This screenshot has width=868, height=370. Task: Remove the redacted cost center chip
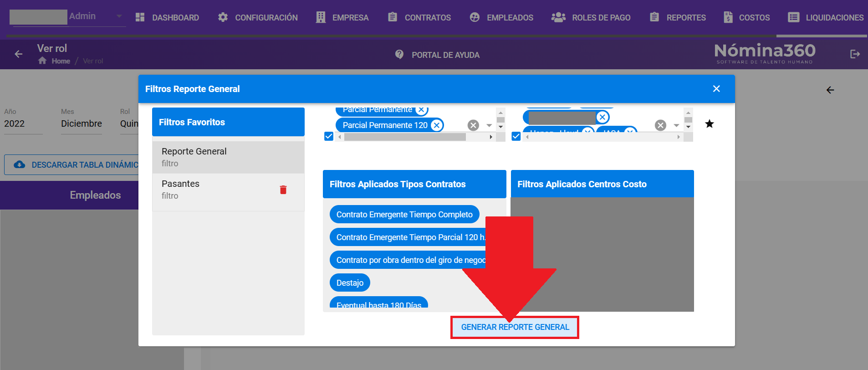602,117
